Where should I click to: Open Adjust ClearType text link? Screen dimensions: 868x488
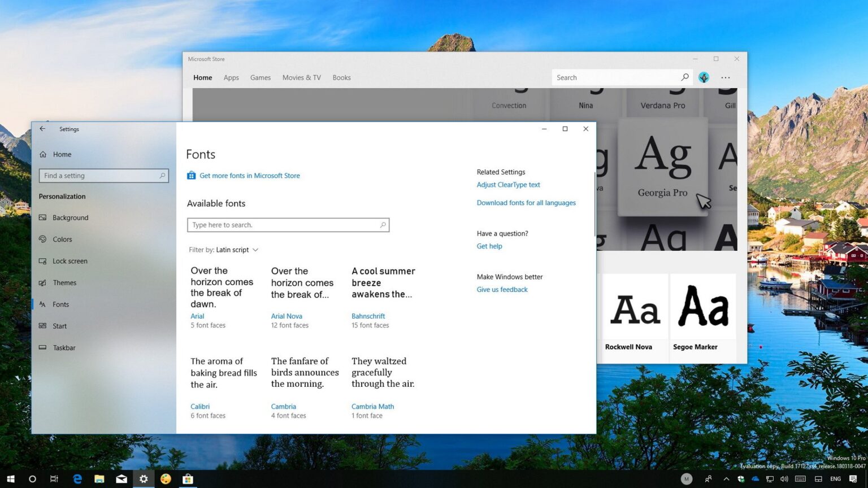[508, 185]
